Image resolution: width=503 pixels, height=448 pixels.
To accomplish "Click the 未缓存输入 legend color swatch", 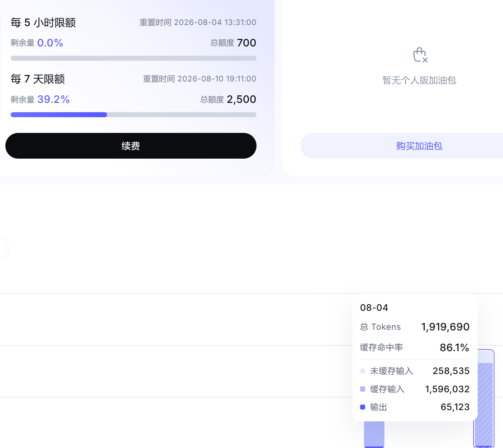I will 363,371.
